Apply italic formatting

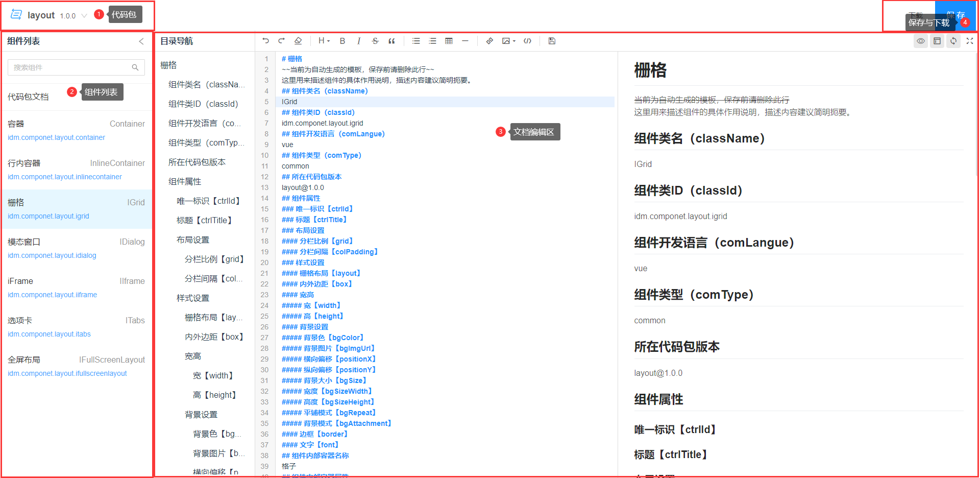click(x=359, y=41)
